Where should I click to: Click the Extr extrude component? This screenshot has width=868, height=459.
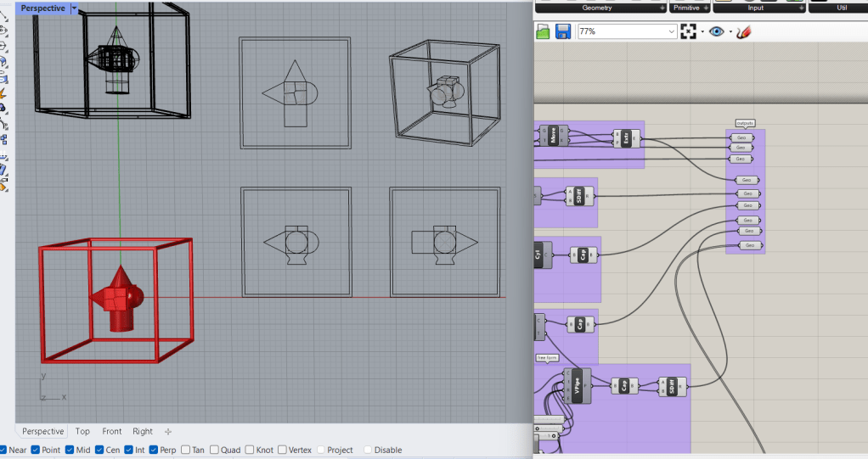(627, 136)
